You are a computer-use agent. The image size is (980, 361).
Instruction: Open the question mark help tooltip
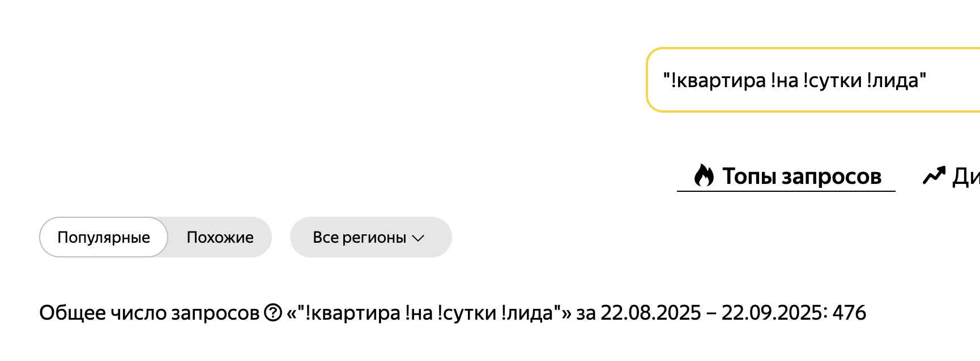273,312
